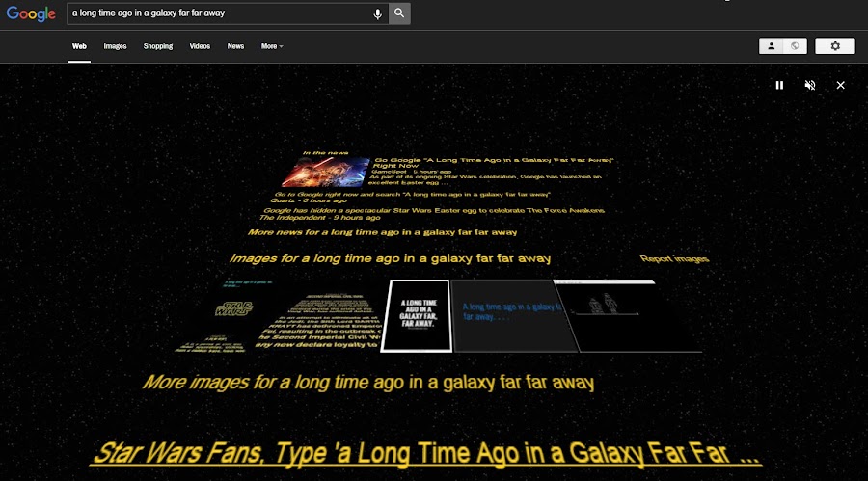Open the 'Go Google A Long Time Ago' headline
This screenshot has width=868, height=481.
point(493,162)
